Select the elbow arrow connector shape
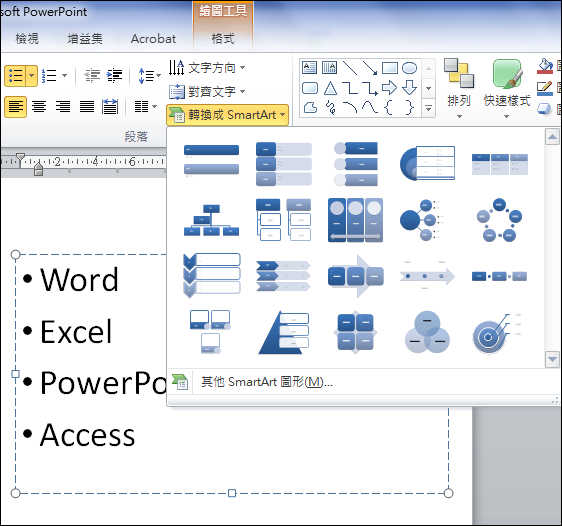The image size is (562, 526). 370,88
